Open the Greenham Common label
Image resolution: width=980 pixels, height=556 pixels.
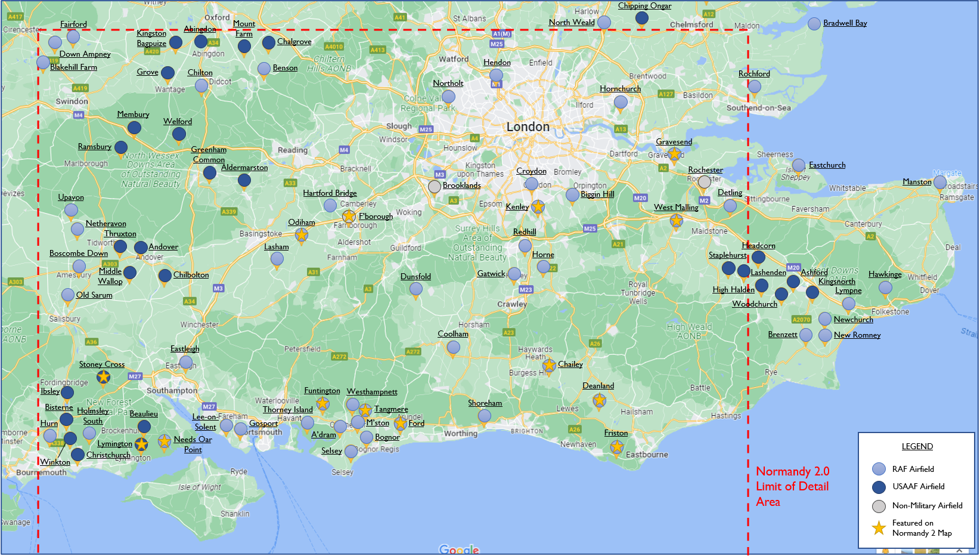[209, 155]
